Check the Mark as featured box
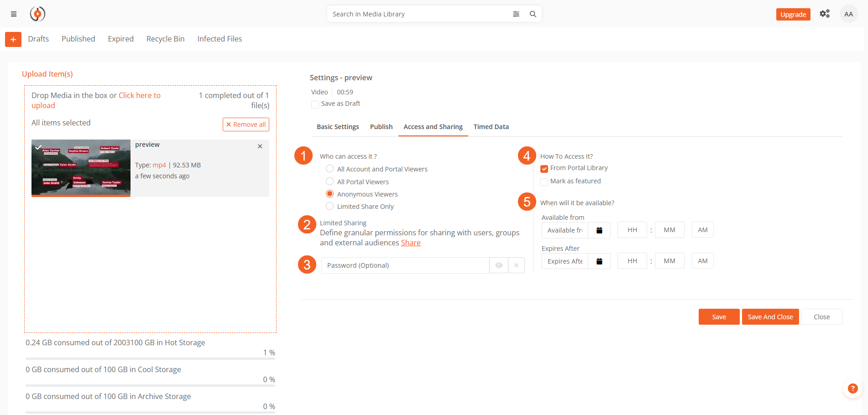The width and height of the screenshot is (868, 415). coord(544,182)
